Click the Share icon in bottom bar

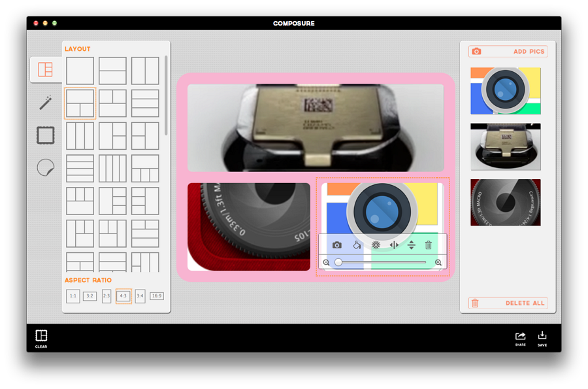coord(520,339)
